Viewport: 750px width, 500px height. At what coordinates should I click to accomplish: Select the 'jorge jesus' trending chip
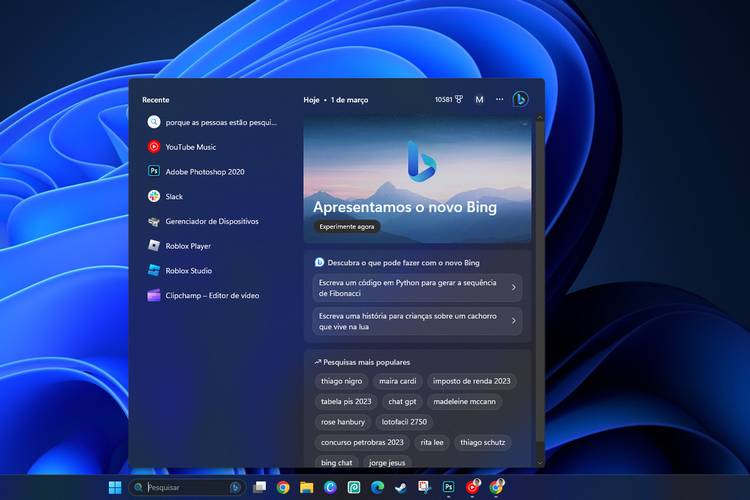[387, 463]
